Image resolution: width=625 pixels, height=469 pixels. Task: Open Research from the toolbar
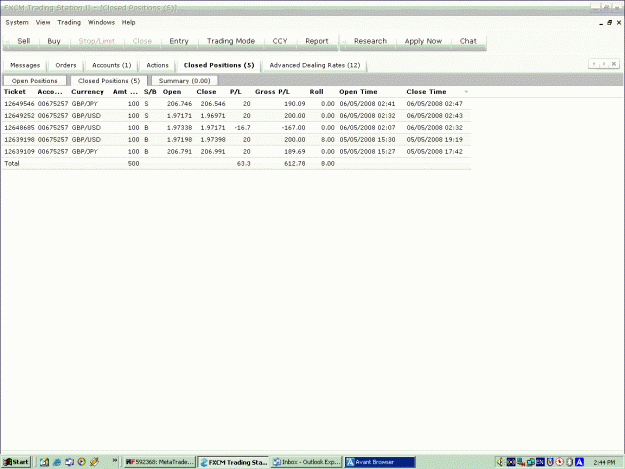tap(370, 41)
